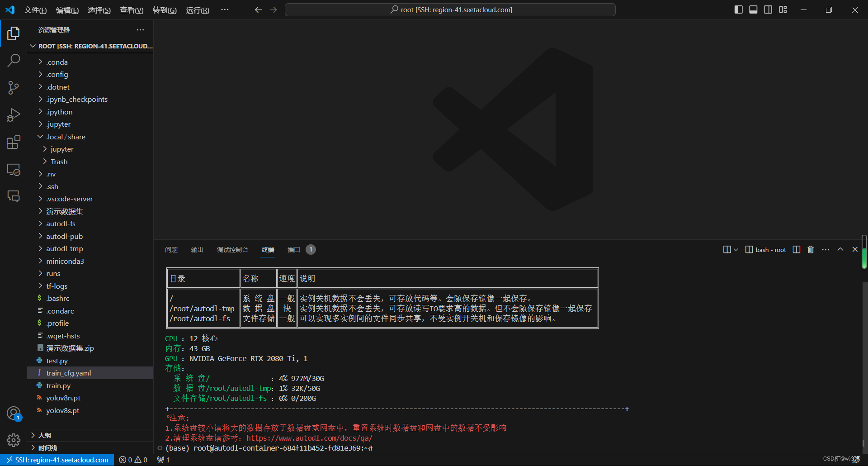This screenshot has height=466, width=868.
Task: Switch to the 输出 tab
Action: tap(197, 249)
